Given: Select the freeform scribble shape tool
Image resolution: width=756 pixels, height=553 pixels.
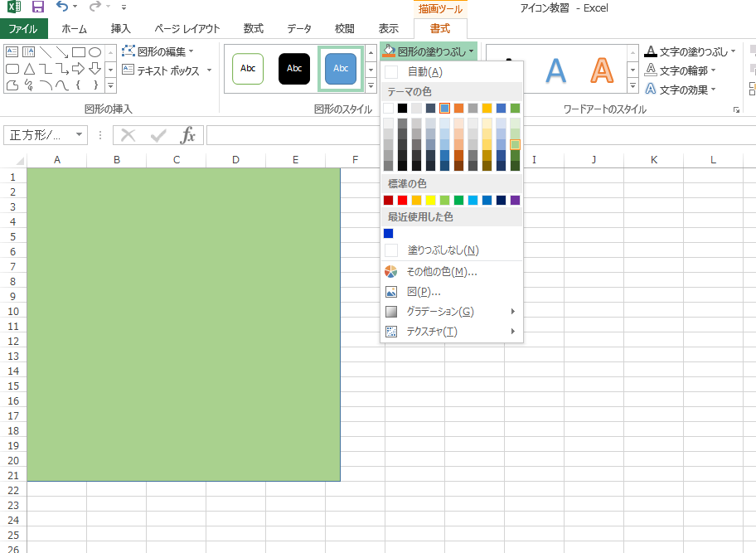Looking at the screenshot, I should pos(28,85).
